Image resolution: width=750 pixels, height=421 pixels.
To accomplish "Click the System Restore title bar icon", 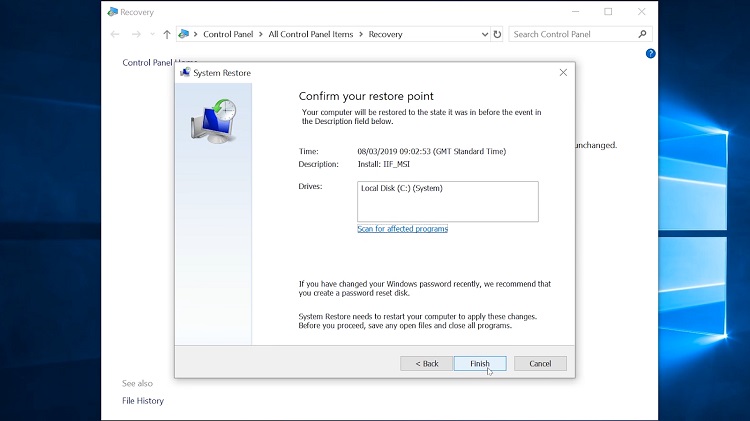I will [185, 73].
